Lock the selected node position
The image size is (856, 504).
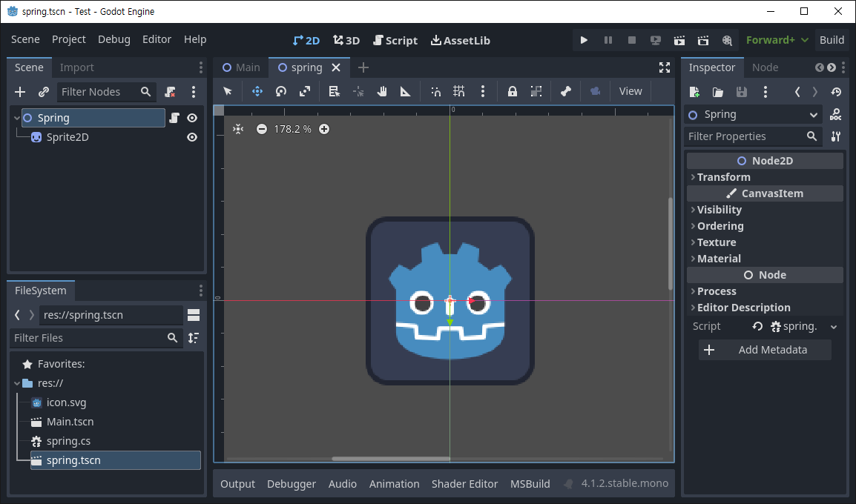coord(512,91)
